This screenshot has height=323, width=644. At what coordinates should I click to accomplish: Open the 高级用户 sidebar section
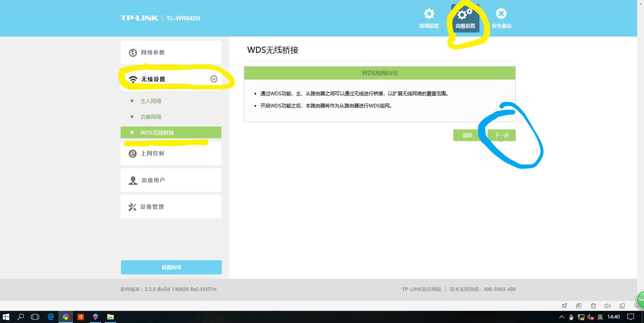pyautogui.click(x=171, y=180)
